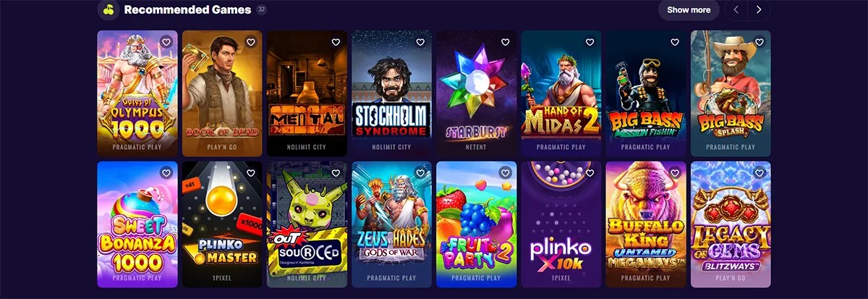868x299 pixels.
Task: Open the Plinko X10k game tile
Action: pos(561,224)
